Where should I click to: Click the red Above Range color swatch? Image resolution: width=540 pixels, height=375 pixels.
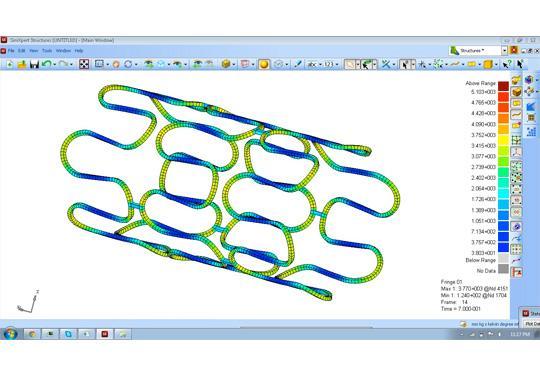click(503, 85)
